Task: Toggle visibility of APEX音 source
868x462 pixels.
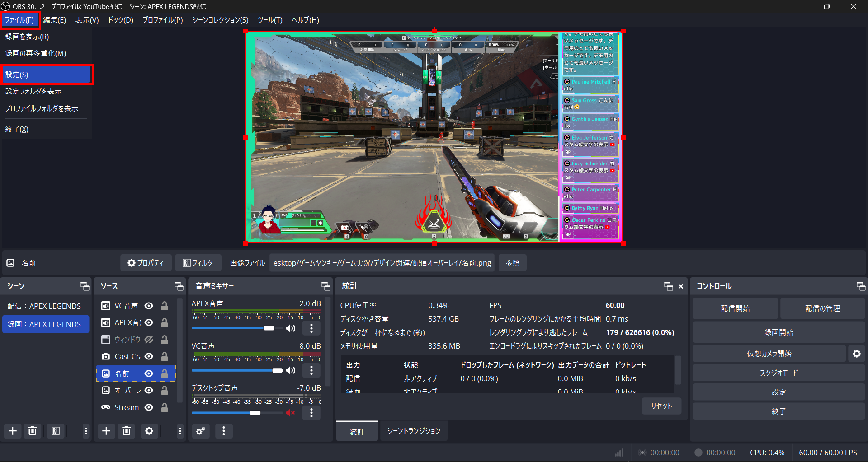Action: 148,322
